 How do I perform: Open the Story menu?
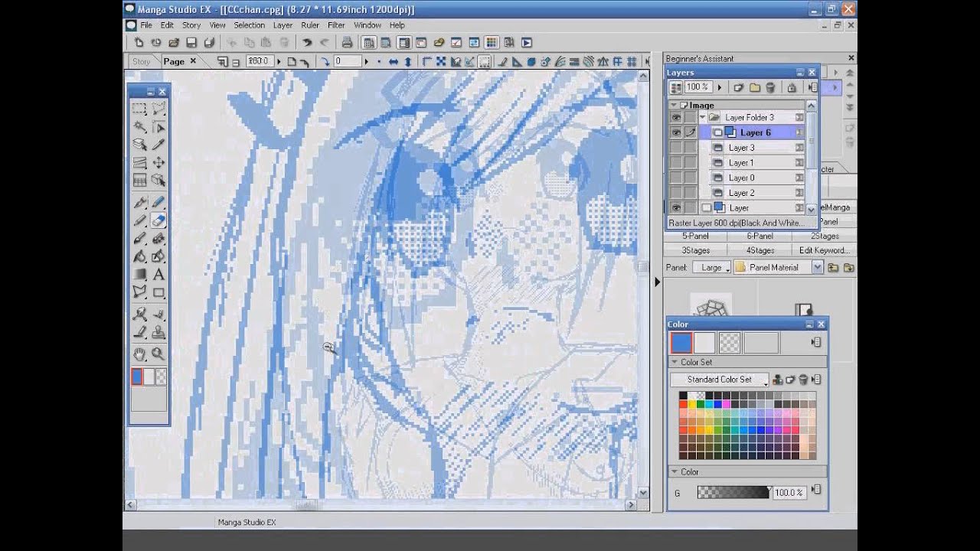[191, 25]
